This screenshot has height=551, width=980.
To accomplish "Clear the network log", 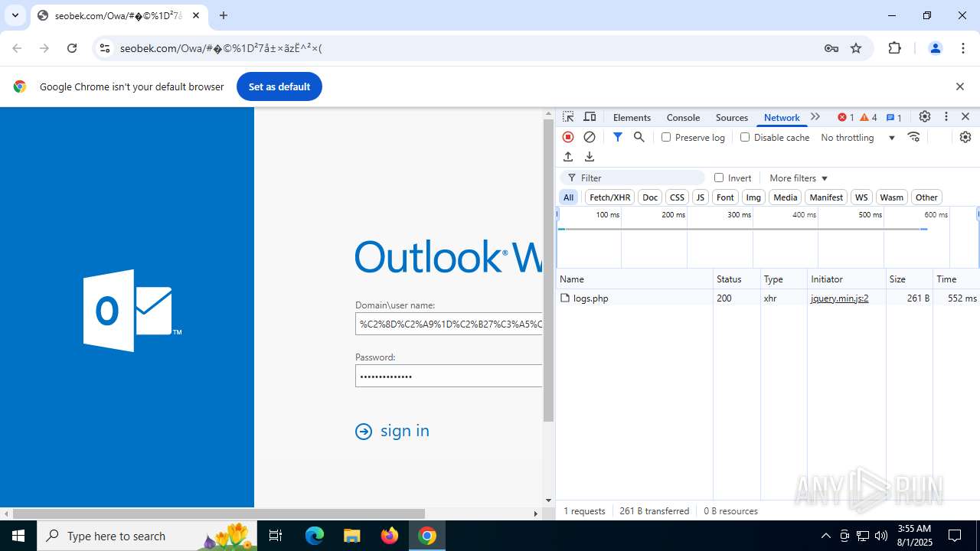I will tap(590, 137).
